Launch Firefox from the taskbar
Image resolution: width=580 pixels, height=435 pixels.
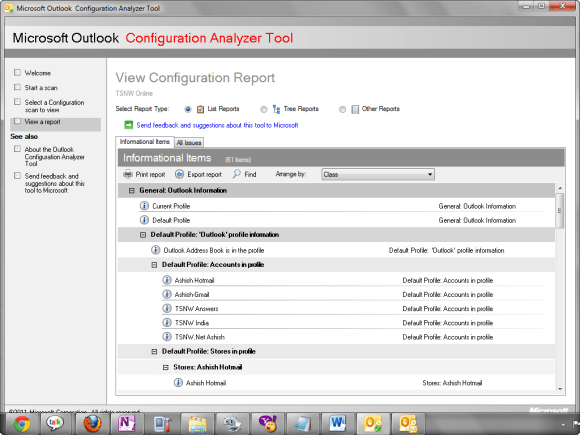pyautogui.click(x=92, y=424)
